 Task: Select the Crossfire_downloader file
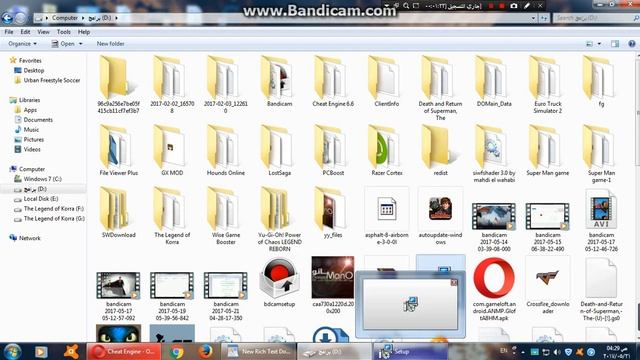pyautogui.click(x=547, y=285)
